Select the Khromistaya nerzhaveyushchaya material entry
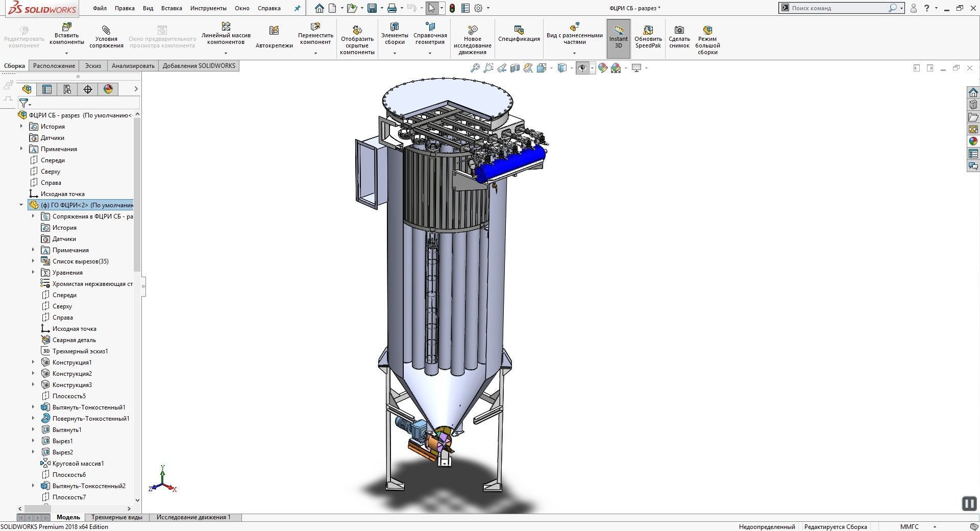The height and width of the screenshot is (531, 980). [x=92, y=283]
